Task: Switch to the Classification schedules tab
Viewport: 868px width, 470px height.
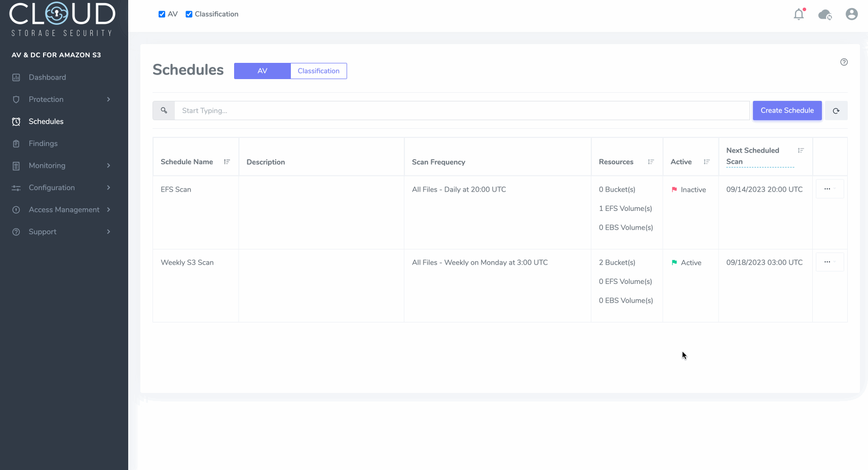Action: click(x=318, y=71)
